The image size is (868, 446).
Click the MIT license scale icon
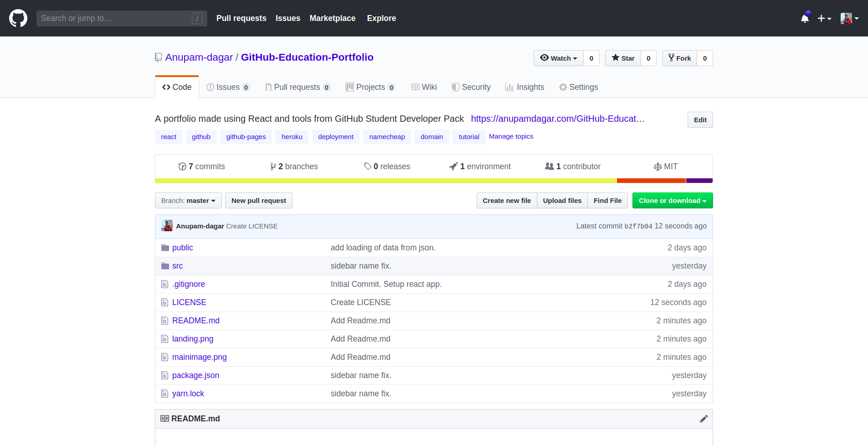coord(657,166)
